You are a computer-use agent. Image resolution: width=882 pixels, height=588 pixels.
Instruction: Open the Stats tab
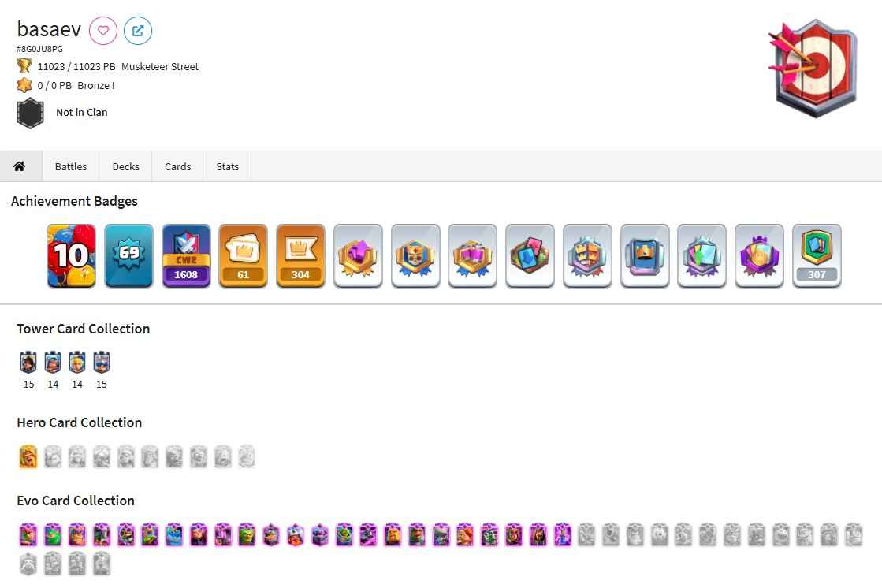coord(227,166)
